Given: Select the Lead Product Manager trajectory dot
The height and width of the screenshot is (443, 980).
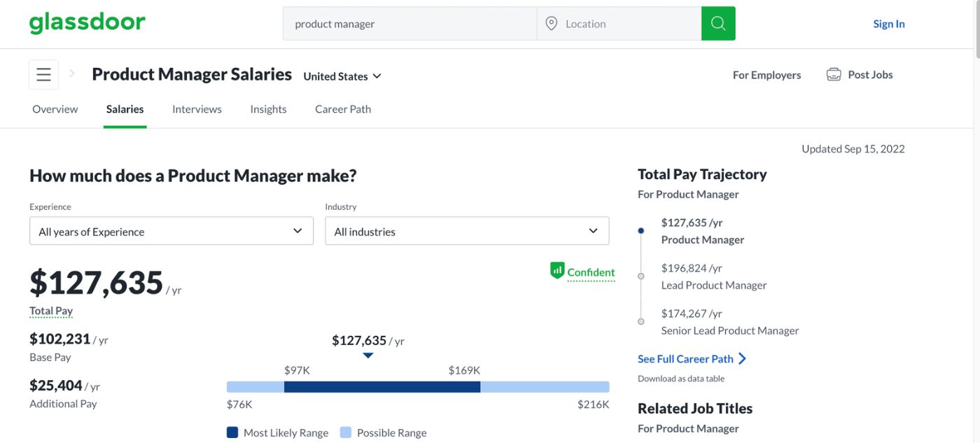Looking at the screenshot, I should 640,276.
